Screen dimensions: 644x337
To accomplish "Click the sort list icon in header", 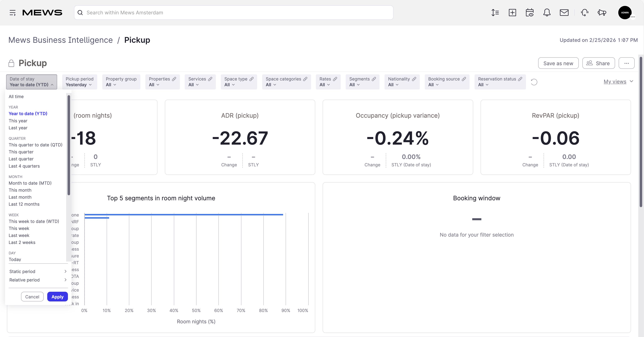I will click(495, 13).
